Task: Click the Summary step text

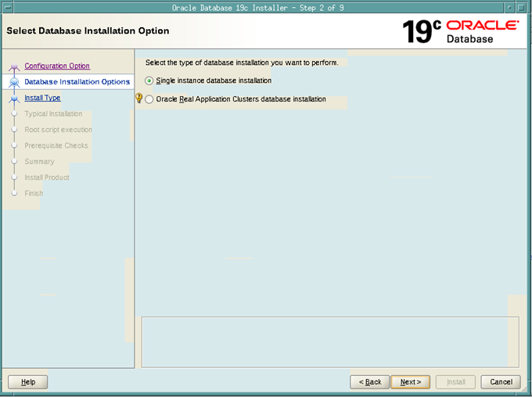Action: tap(39, 161)
